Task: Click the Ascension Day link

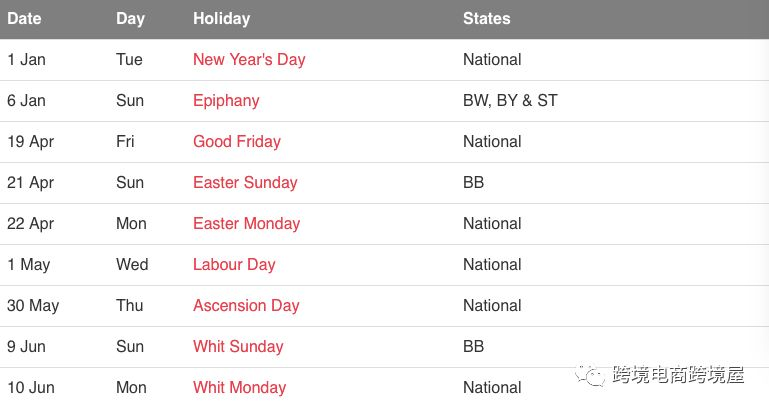Action: [x=246, y=306]
